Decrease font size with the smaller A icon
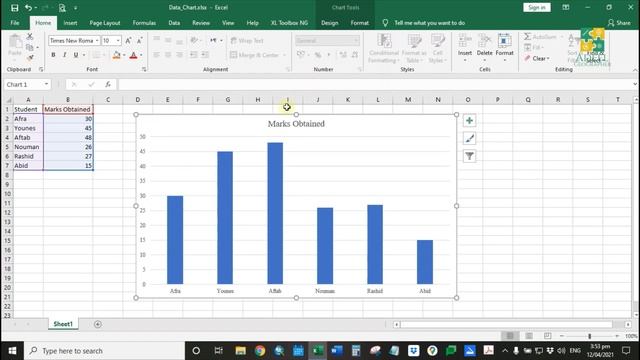640x360 pixels. [x=139, y=40]
